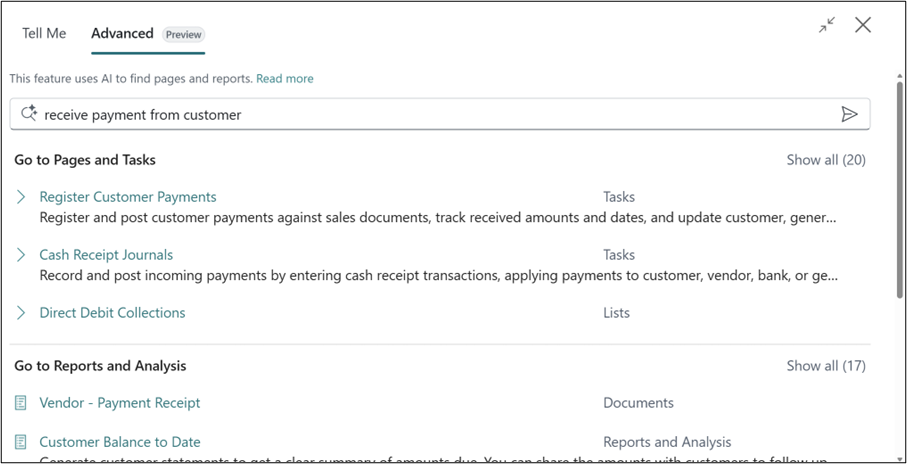Image resolution: width=907 pixels, height=464 pixels.
Task: Show all 17 reports and analysis
Action: coord(826,366)
